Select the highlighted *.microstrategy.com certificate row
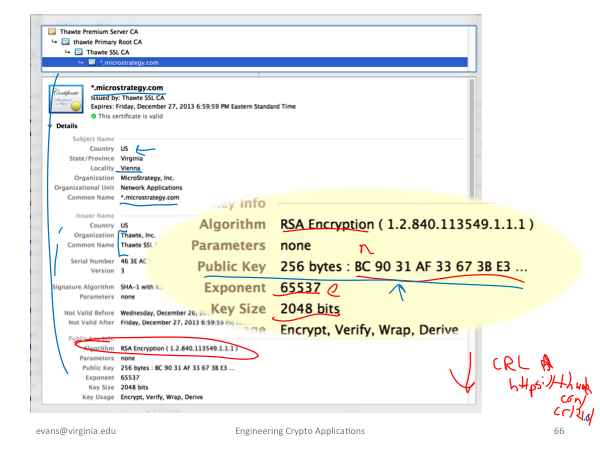 [x=254, y=62]
